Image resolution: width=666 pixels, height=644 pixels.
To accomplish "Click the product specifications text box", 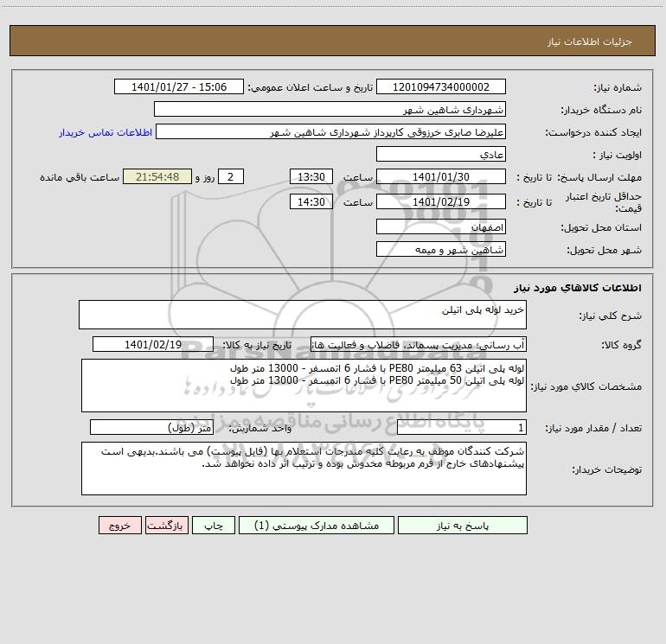I will pos(304,386).
